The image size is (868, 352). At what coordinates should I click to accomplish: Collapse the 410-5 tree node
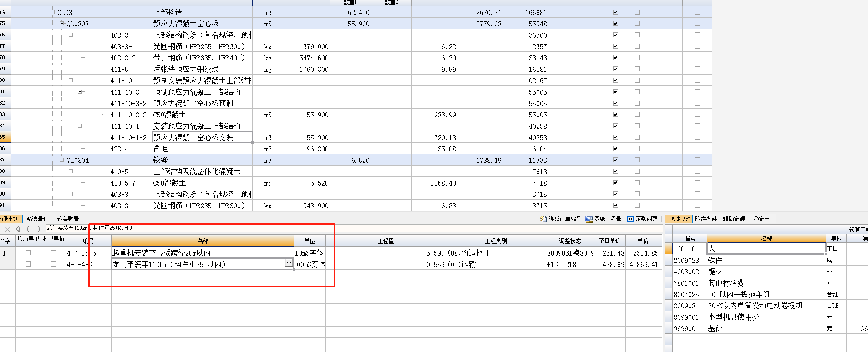coord(71,171)
